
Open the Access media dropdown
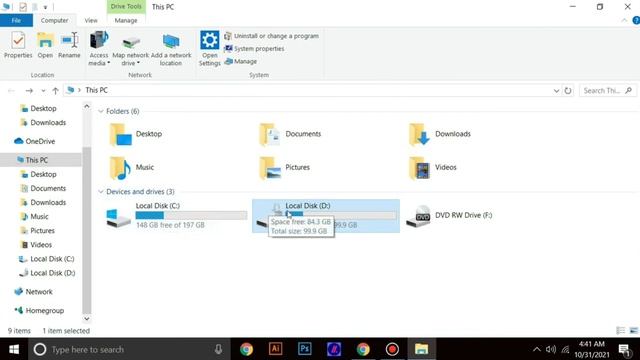pos(99,48)
